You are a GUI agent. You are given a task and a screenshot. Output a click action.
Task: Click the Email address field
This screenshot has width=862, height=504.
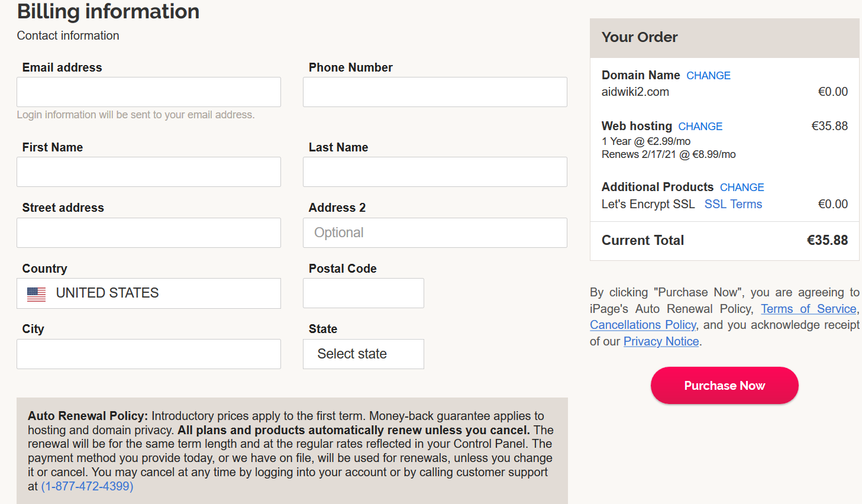[148, 92]
